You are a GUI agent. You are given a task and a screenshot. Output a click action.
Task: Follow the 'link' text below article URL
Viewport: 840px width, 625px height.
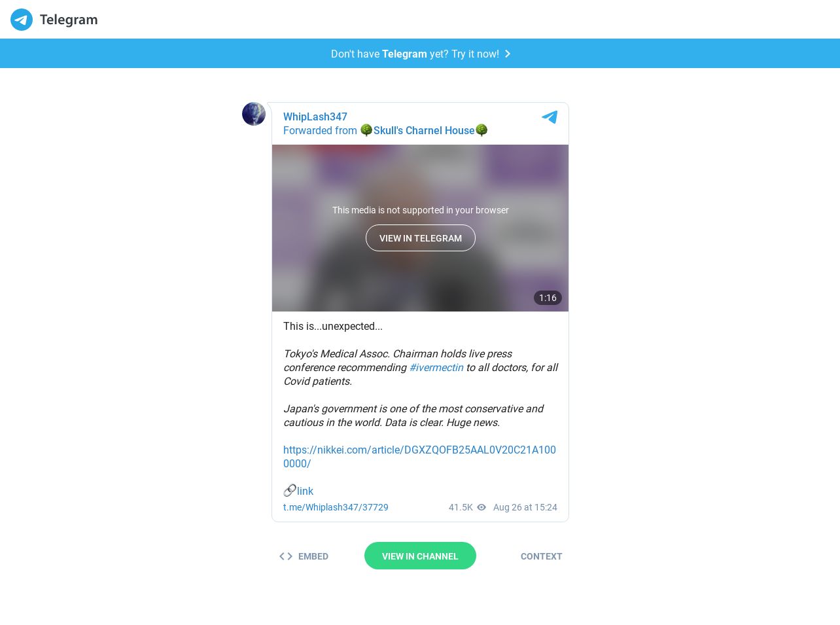tap(305, 491)
